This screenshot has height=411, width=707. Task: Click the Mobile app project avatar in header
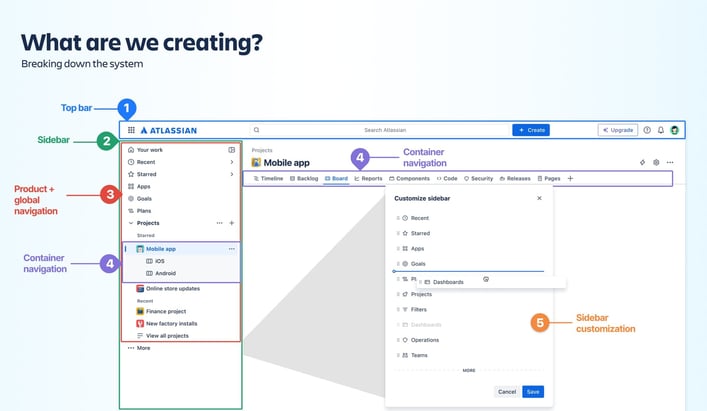(x=256, y=162)
